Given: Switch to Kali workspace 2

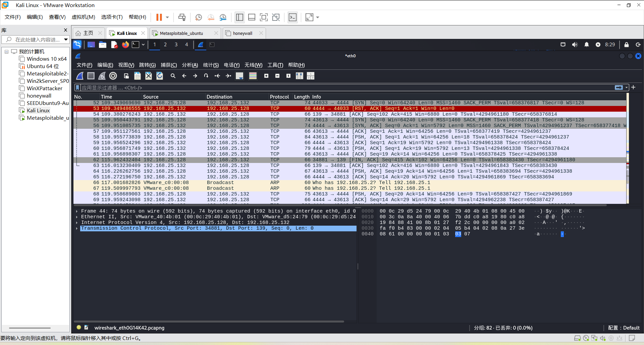Looking at the screenshot, I should tap(165, 45).
